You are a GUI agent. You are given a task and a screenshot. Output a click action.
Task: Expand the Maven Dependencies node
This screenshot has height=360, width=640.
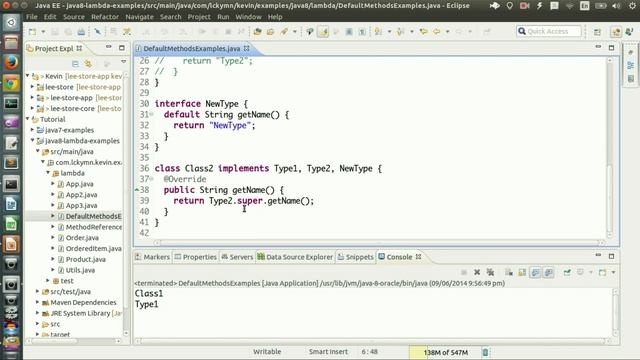coord(38,302)
